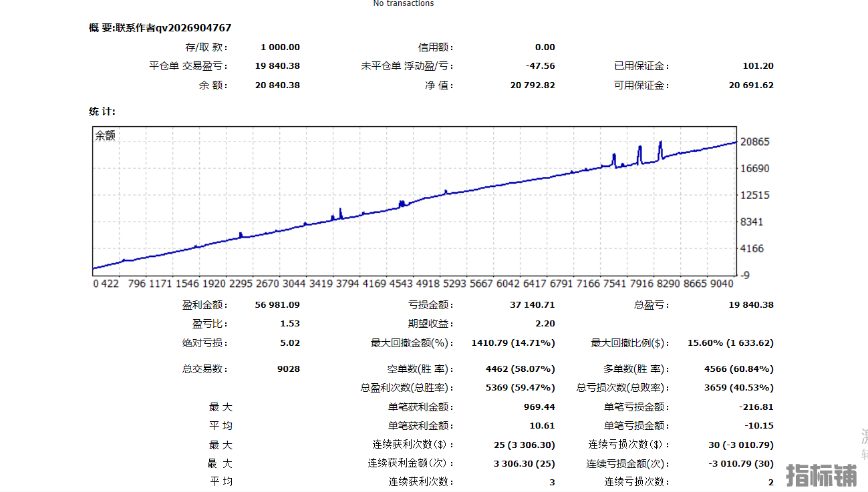Click the balance curve chart
Viewport: 868px width, 492px height.
(414, 200)
